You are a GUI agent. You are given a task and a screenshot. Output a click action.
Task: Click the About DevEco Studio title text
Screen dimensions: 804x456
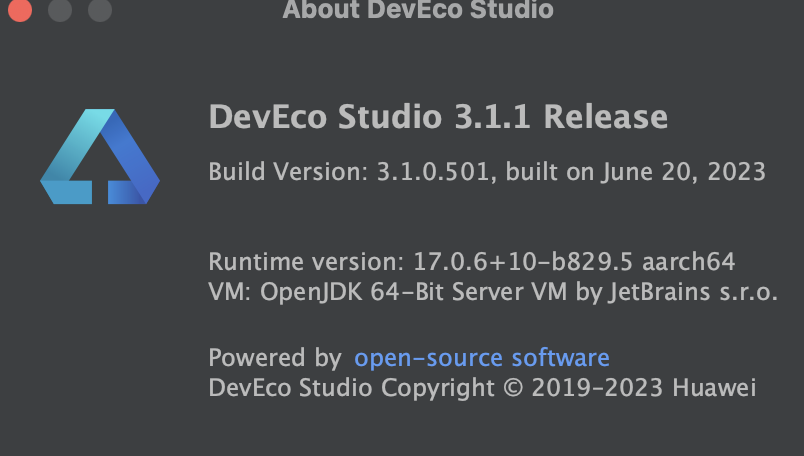(418, 9)
